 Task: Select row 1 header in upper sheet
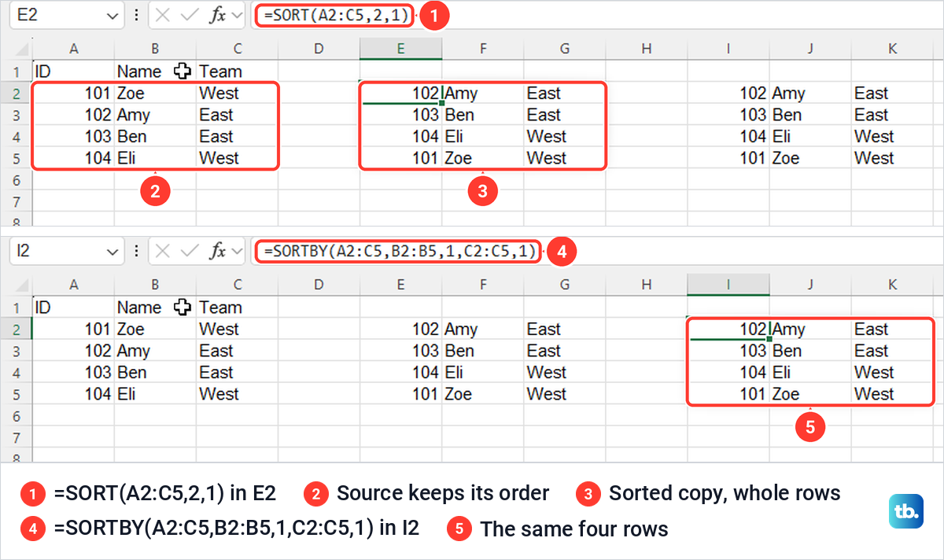(x=16, y=72)
